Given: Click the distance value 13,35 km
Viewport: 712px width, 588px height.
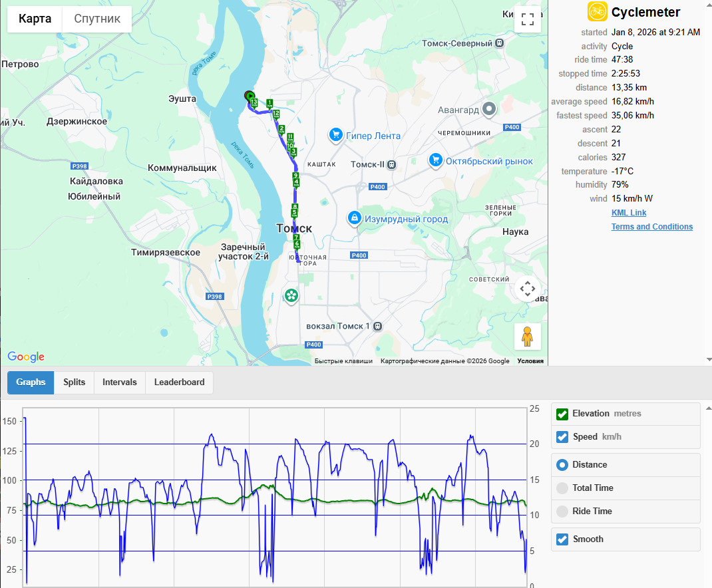Looking at the screenshot, I should 629,87.
